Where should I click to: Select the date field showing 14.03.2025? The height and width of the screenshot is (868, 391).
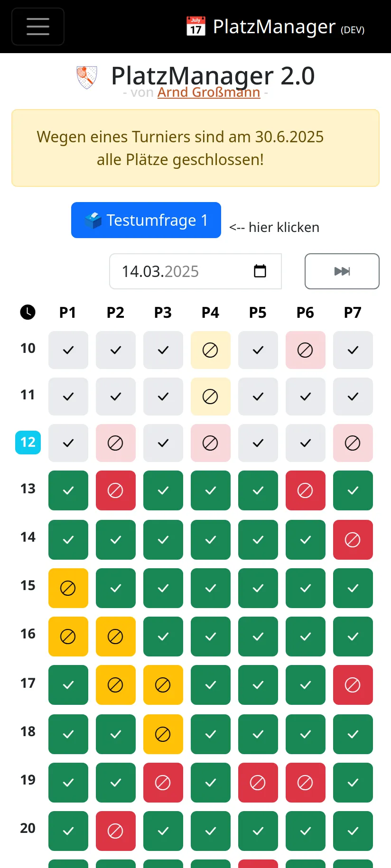click(x=195, y=271)
